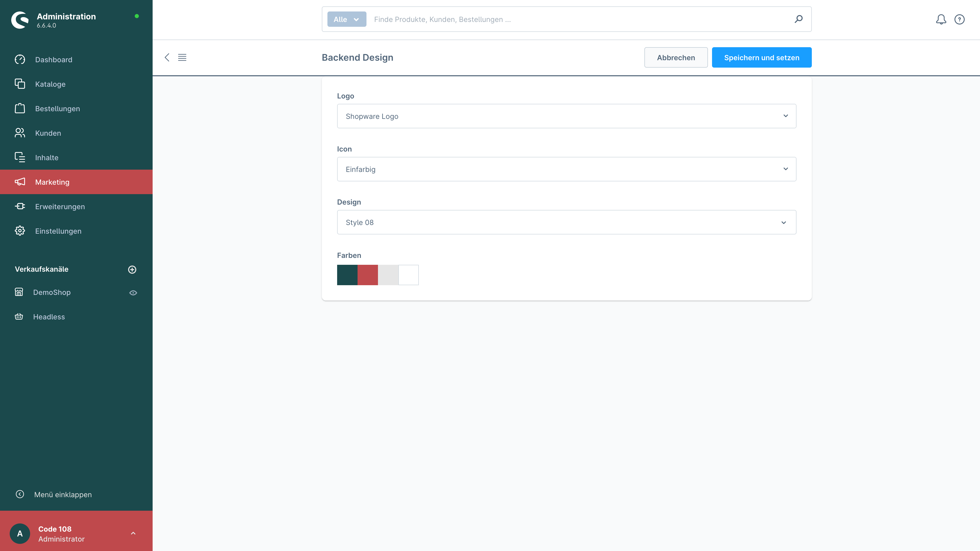Click the Verkaufskanäle heading
This screenshot has height=551, width=980.
tap(41, 269)
